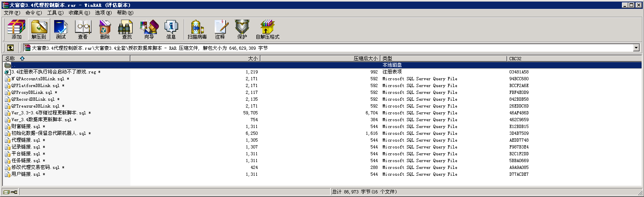
Task: Open the 查看 (View) tool
Action: [x=83, y=30]
